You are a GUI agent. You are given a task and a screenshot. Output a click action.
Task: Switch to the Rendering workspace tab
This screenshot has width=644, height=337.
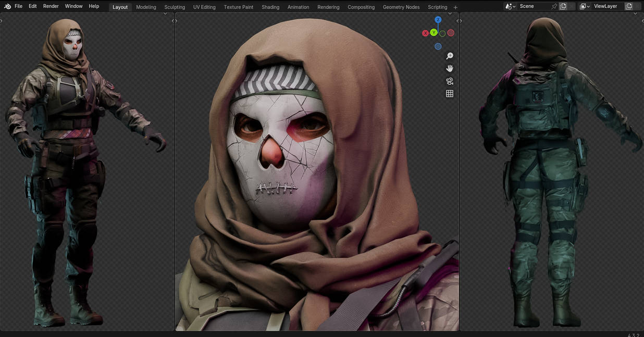(328, 7)
